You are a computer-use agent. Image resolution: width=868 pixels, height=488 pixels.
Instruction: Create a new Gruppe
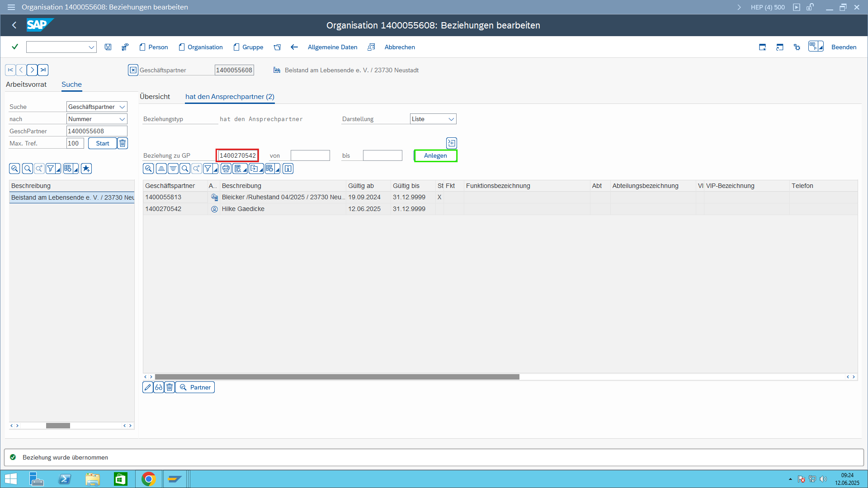tap(248, 47)
